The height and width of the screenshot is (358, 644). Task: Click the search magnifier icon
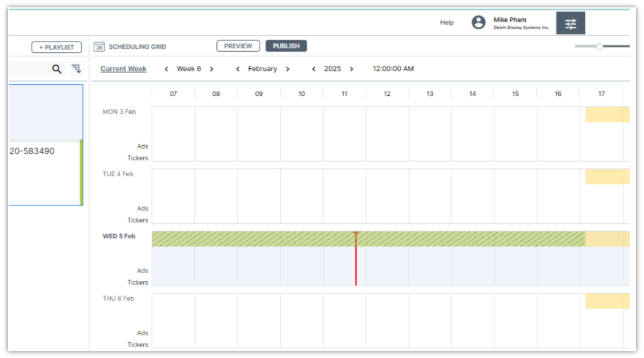(x=57, y=69)
